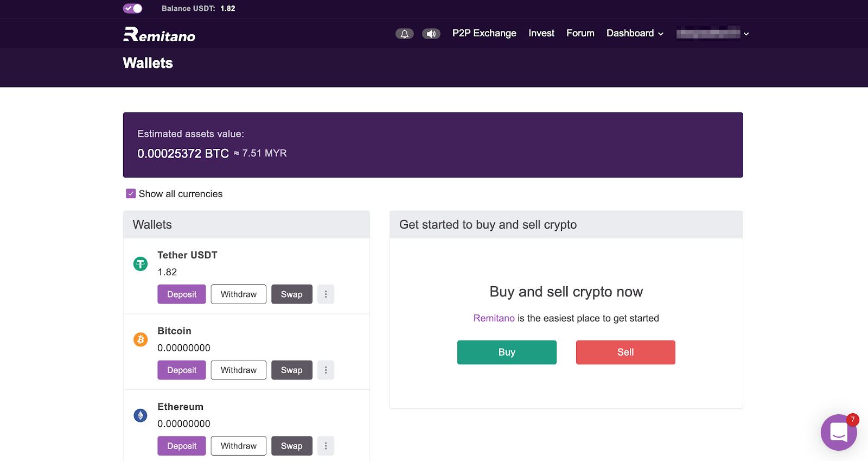Screen dimensions: 868x461
Task: Go to the Invest menu item
Action: [x=541, y=33]
